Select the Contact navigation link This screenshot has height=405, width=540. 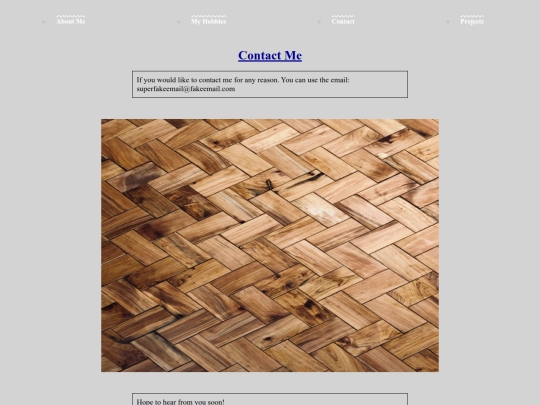pyautogui.click(x=343, y=21)
